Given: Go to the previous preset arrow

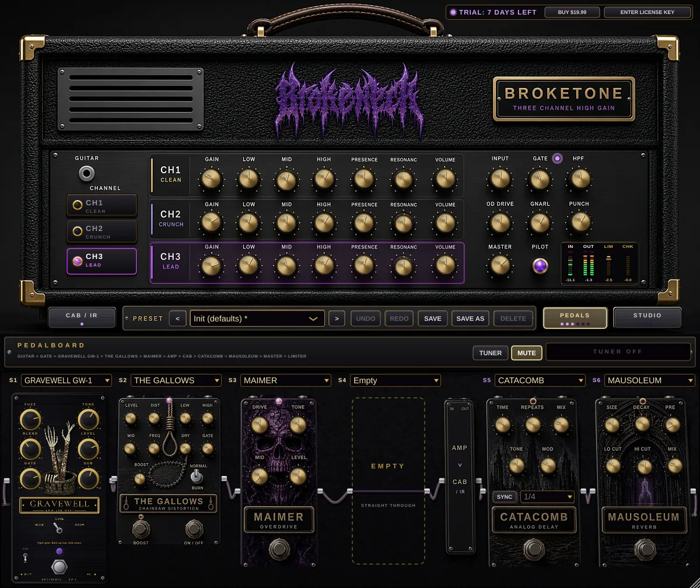Looking at the screenshot, I should (178, 318).
